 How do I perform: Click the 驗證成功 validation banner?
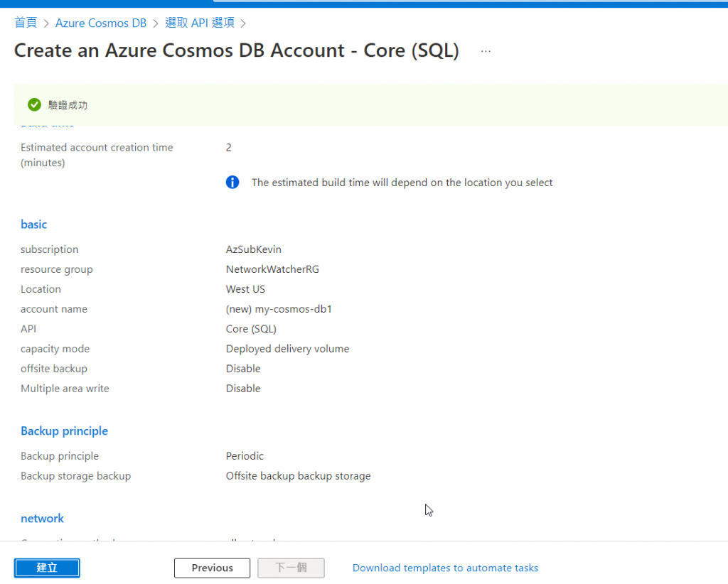(x=68, y=105)
